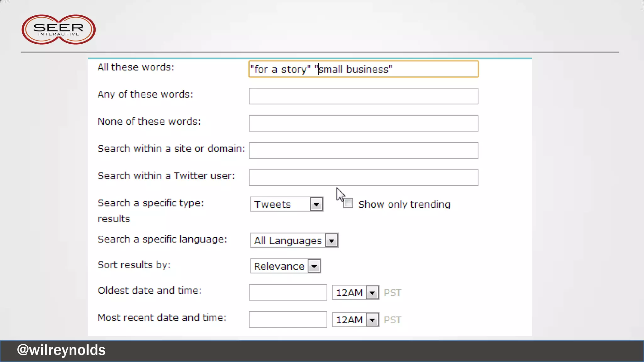Click the 'Search within a Twitter user' label
The height and width of the screenshot is (362, 644).
166,176
